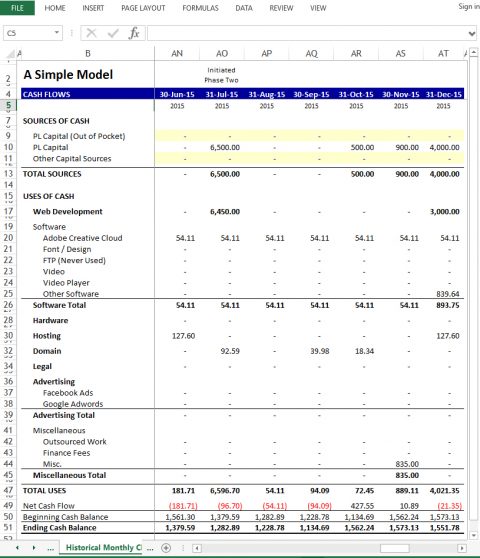Select Other Software value 839.64

click(x=447, y=294)
